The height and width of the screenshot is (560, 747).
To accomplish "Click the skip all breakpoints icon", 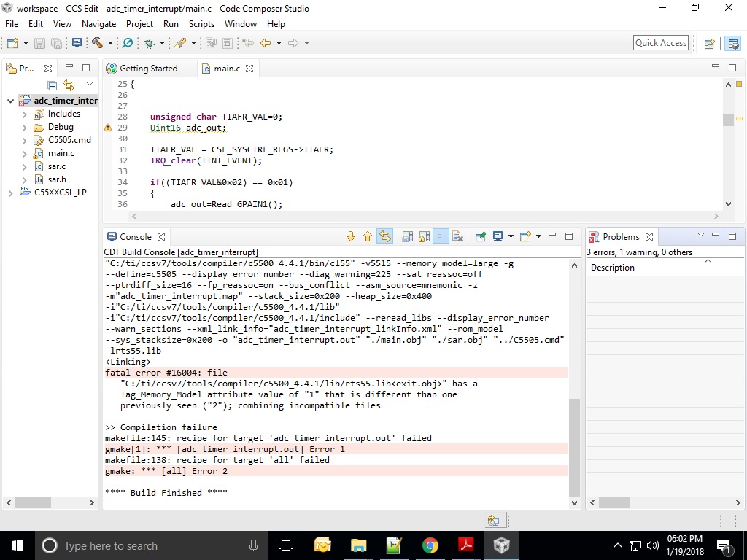I will [128, 43].
